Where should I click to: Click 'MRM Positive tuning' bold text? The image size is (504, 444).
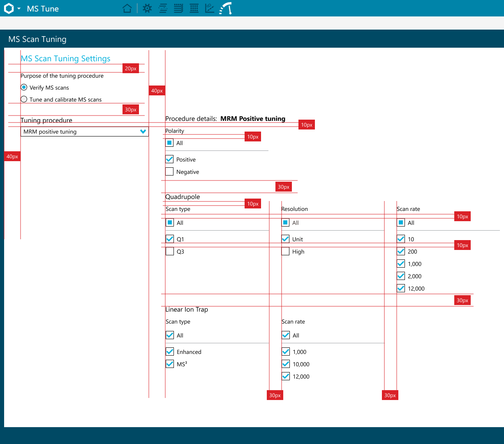253,118
